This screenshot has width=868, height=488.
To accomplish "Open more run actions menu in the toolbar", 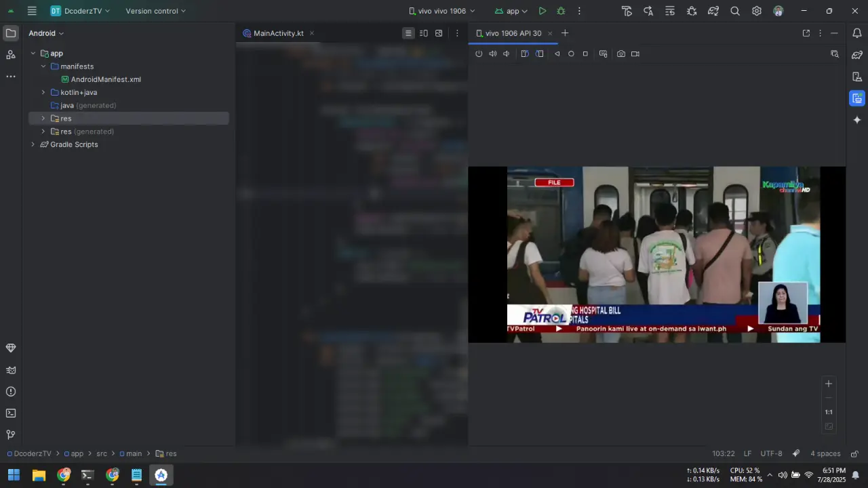I will click(x=579, y=11).
